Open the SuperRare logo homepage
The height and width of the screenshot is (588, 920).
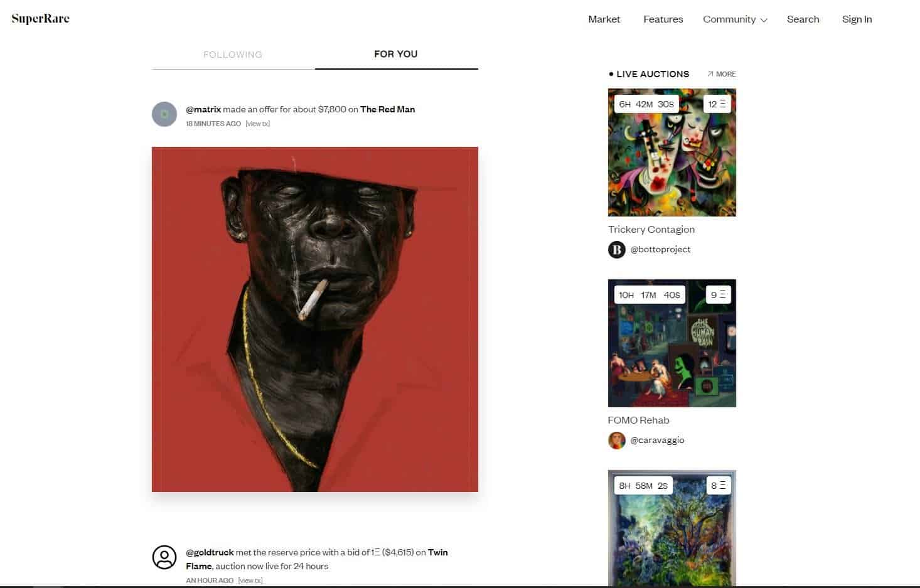tap(40, 19)
